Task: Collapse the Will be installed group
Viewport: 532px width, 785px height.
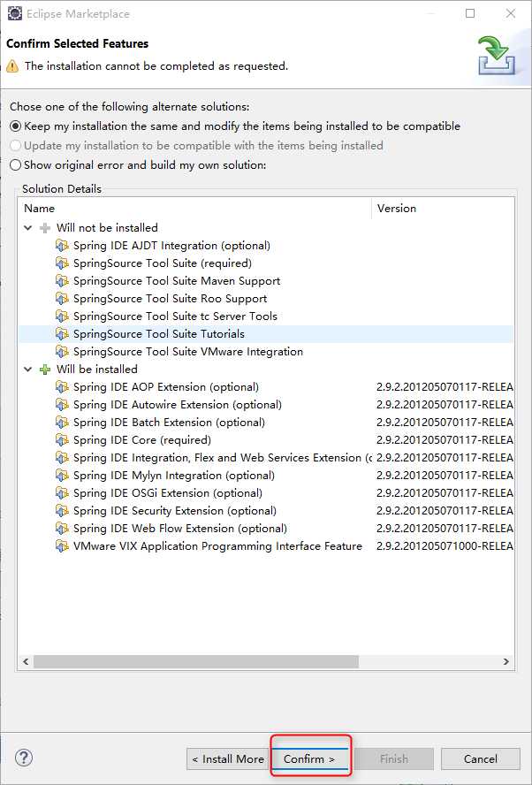Action: (x=28, y=370)
